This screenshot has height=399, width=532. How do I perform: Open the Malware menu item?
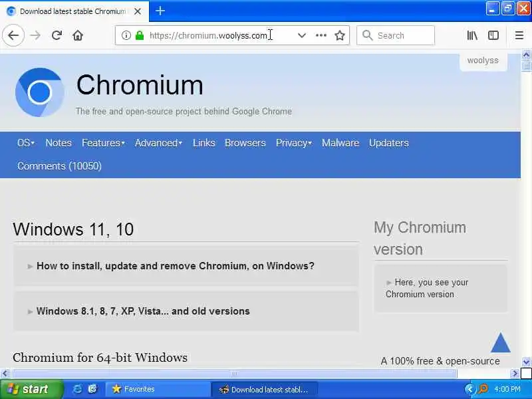tap(340, 143)
